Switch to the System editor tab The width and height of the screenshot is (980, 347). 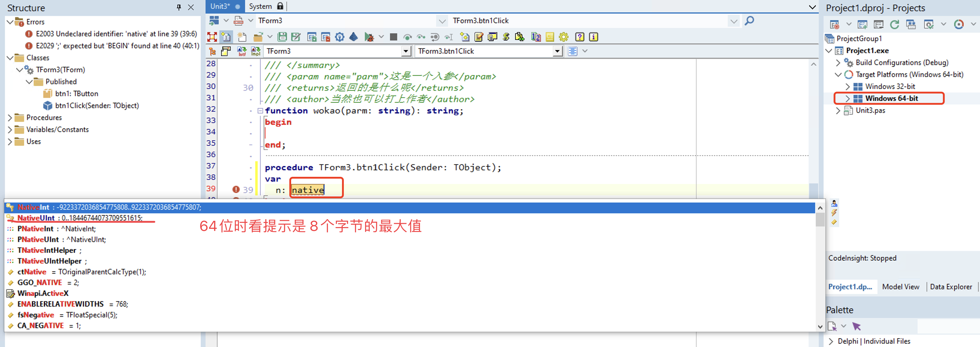(261, 6)
